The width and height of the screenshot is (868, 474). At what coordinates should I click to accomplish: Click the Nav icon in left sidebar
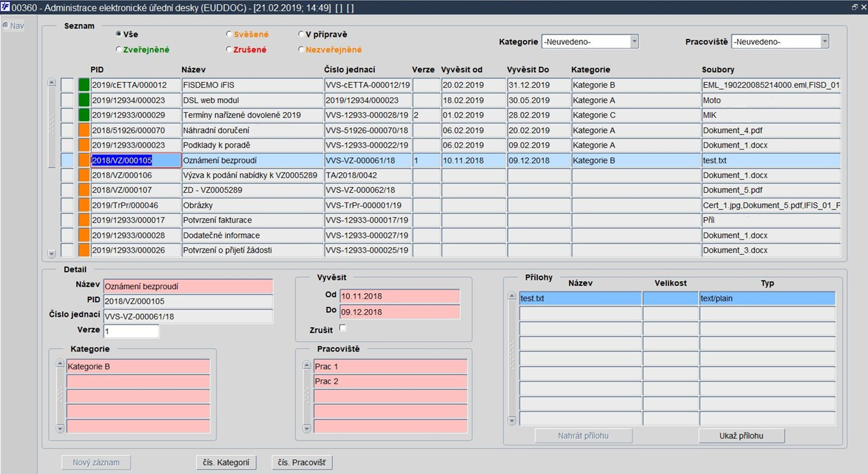pyautogui.click(x=6, y=26)
